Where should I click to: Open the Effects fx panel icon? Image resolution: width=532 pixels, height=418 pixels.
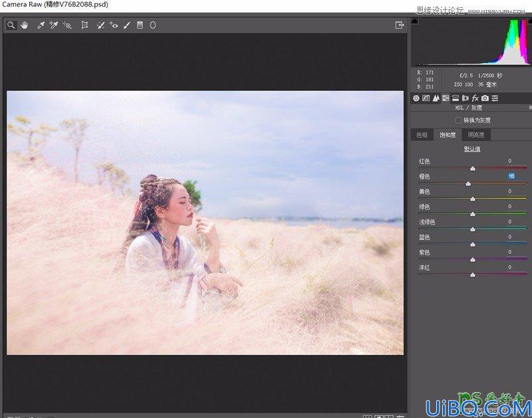tap(475, 98)
